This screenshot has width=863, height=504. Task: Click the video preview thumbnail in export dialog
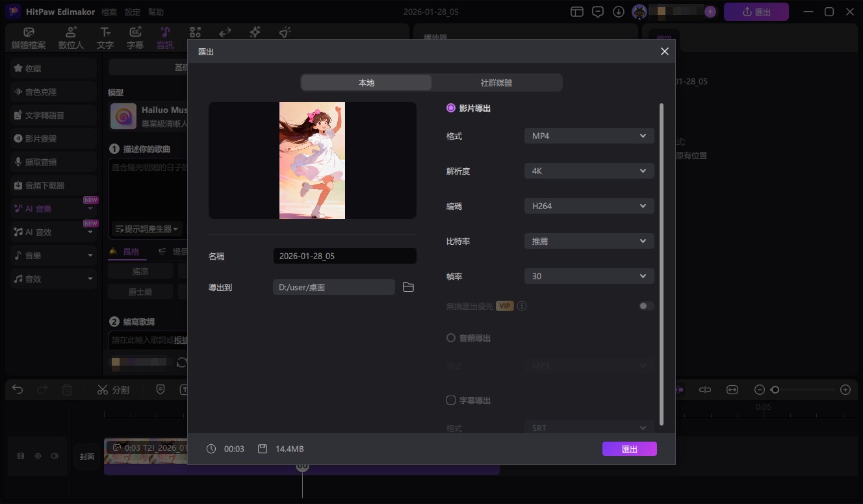point(312,160)
